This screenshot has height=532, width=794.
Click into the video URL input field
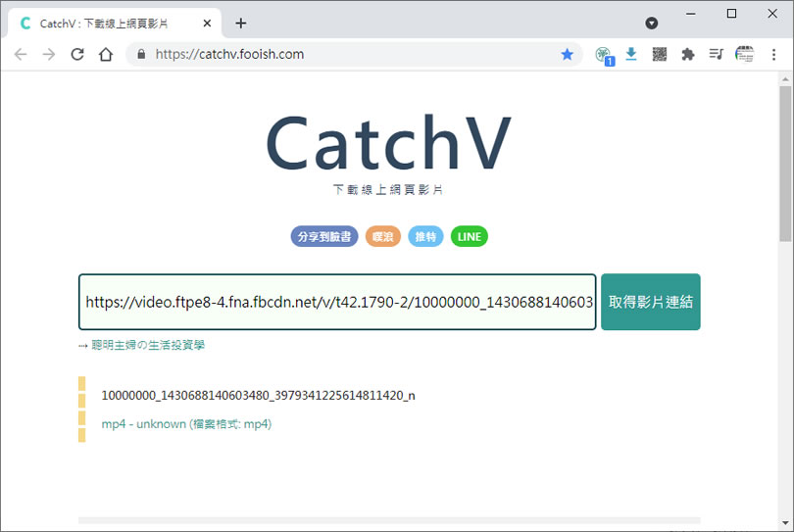click(x=337, y=302)
